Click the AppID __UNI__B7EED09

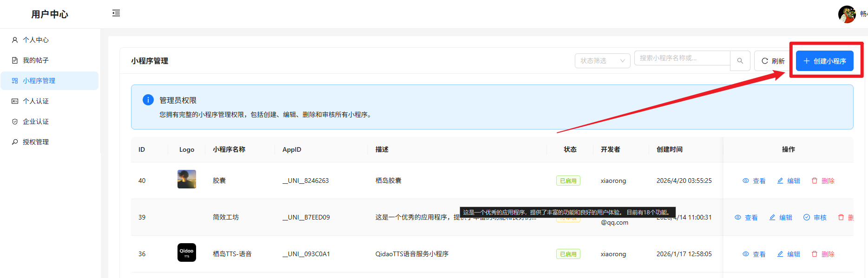coord(306,217)
